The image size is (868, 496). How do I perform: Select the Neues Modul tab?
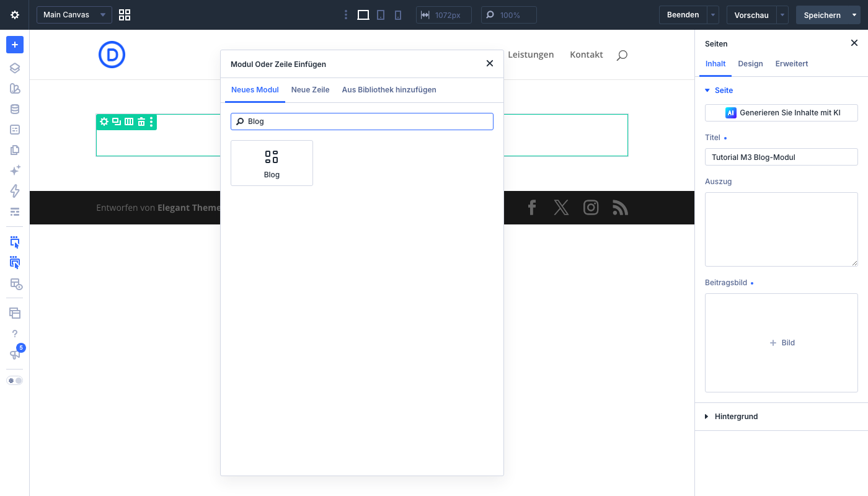tap(255, 90)
